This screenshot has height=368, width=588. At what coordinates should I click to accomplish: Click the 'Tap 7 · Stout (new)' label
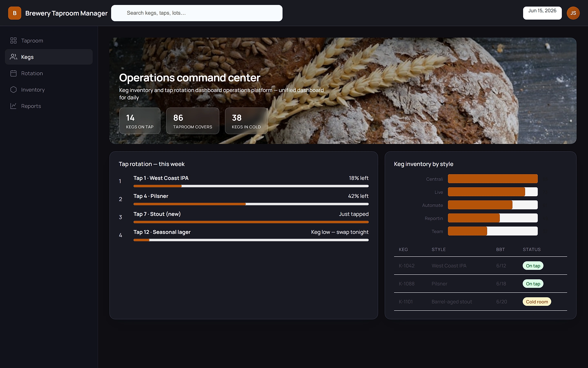157,214
